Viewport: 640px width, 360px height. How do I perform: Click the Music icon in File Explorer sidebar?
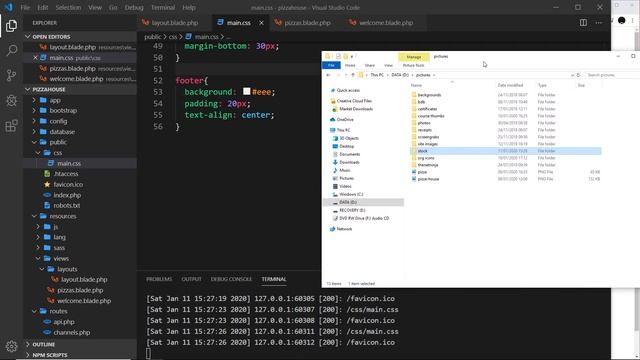coord(335,170)
